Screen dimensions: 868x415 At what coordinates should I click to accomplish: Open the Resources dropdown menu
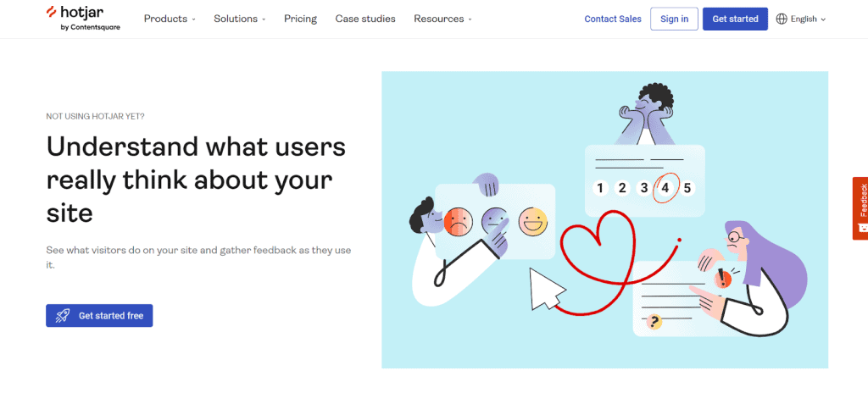[x=442, y=19]
